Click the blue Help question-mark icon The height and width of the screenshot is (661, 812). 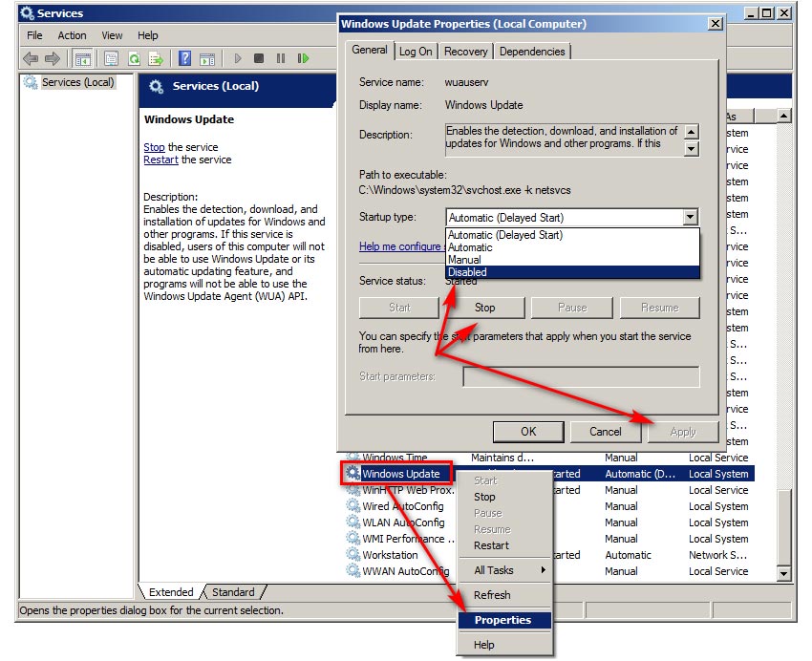(x=185, y=58)
